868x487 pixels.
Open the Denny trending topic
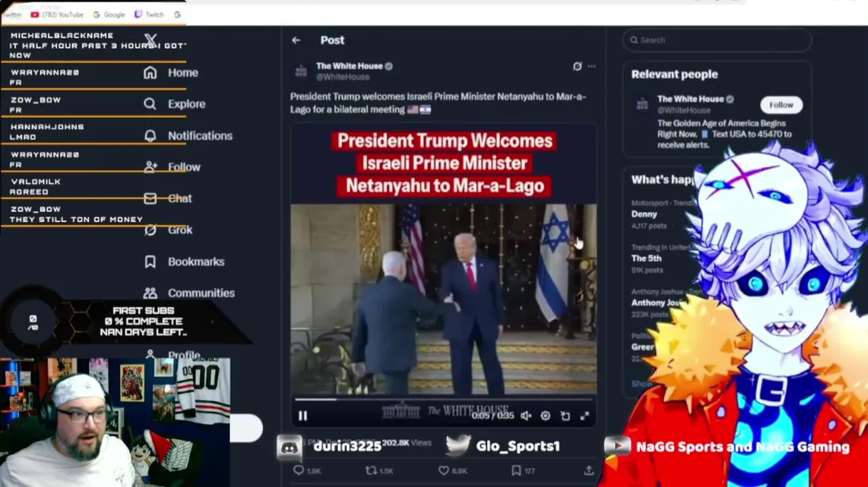pyautogui.click(x=644, y=214)
